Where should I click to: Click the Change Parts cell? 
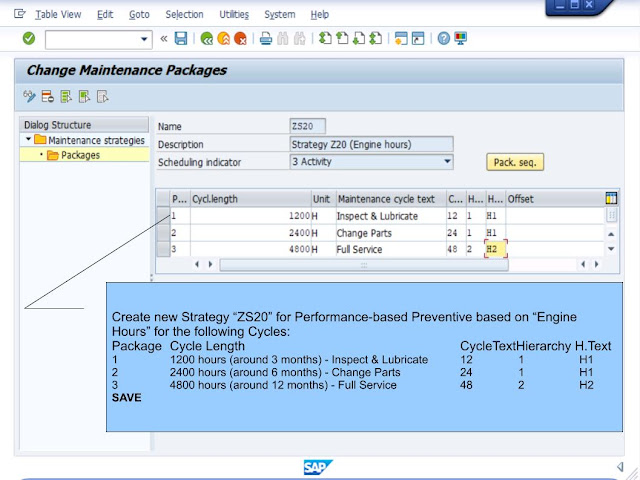[391, 233]
